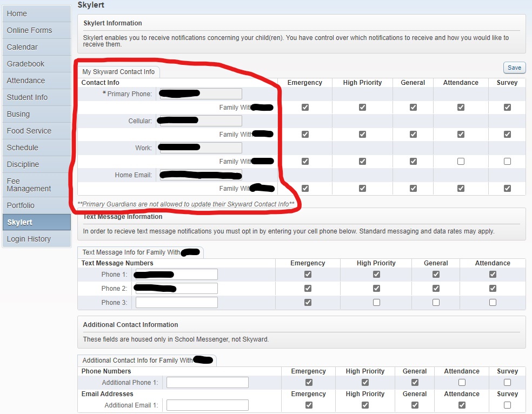Open Gradebook from the navigation menu
Viewport: 532px width, 414px height.
(37, 64)
